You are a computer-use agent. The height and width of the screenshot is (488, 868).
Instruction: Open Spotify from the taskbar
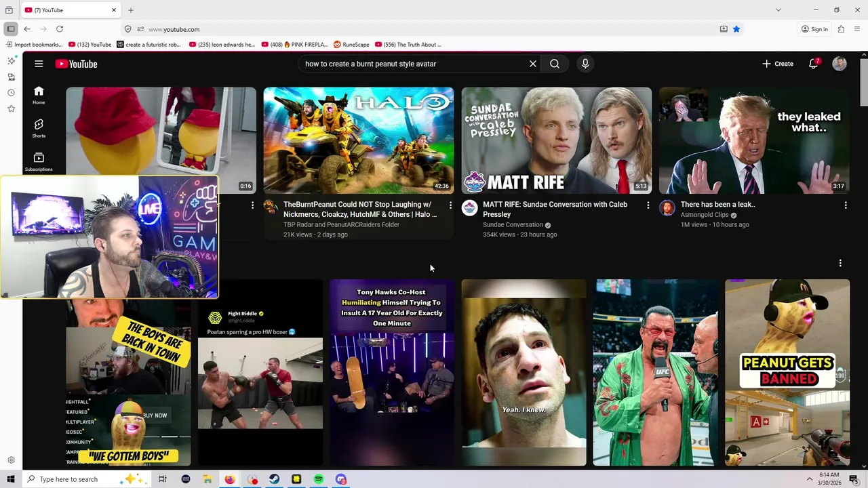(x=319, y=479)
